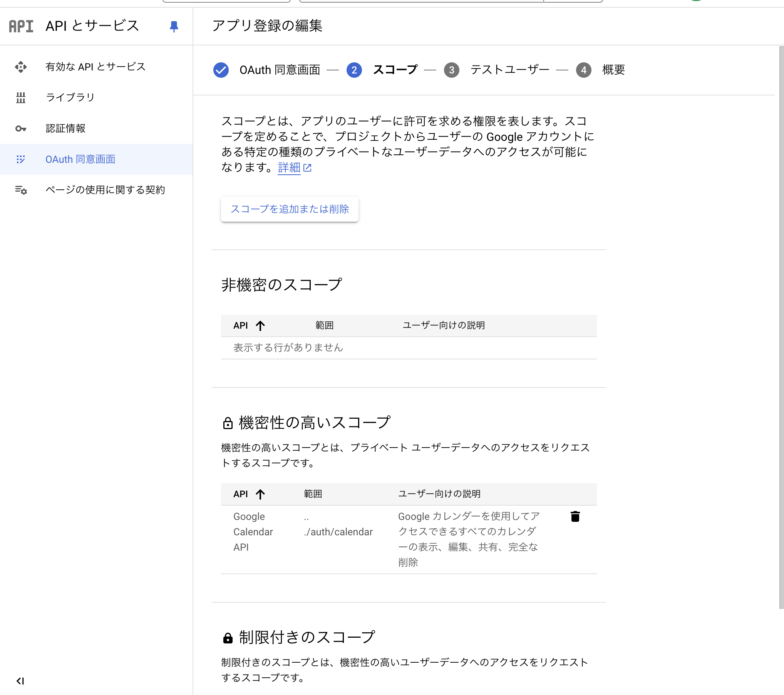
Task: Click the lock icon beside 機密性の高いスコープ
Action: (228, 423)
